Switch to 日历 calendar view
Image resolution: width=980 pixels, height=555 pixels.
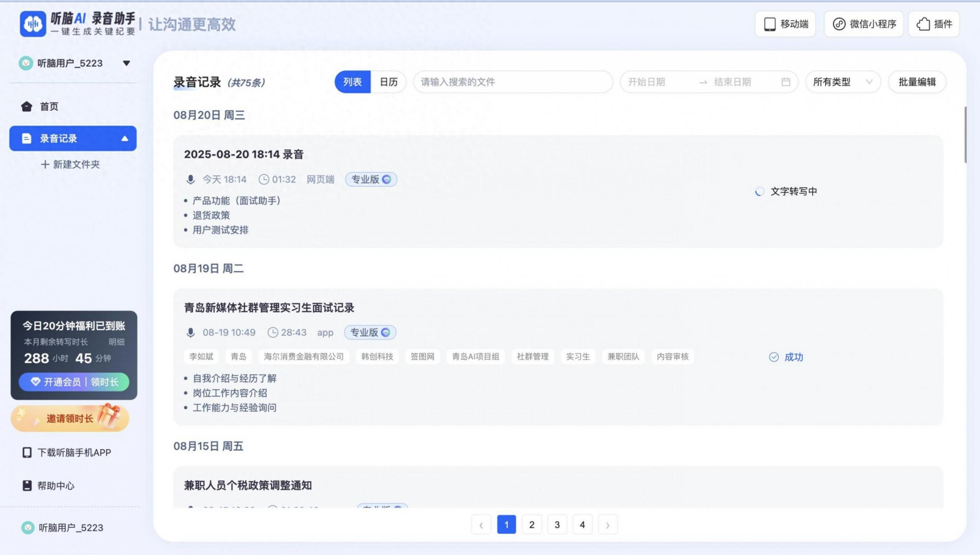(x=388, y=82)
